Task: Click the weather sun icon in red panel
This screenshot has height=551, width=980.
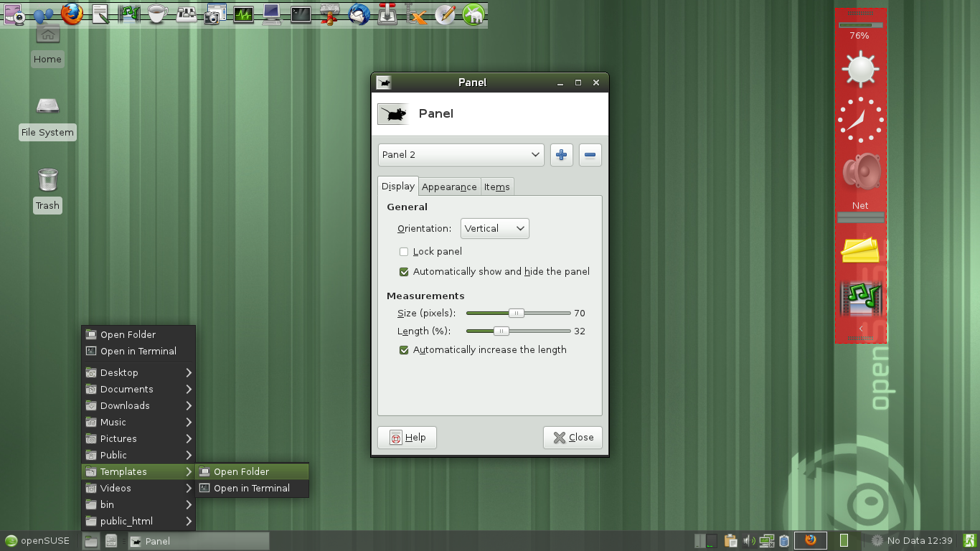Action: tap(860, 70)
